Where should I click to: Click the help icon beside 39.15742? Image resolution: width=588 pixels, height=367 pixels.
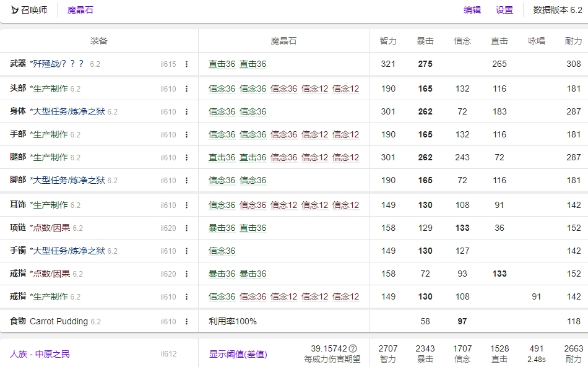click(353, 348)
